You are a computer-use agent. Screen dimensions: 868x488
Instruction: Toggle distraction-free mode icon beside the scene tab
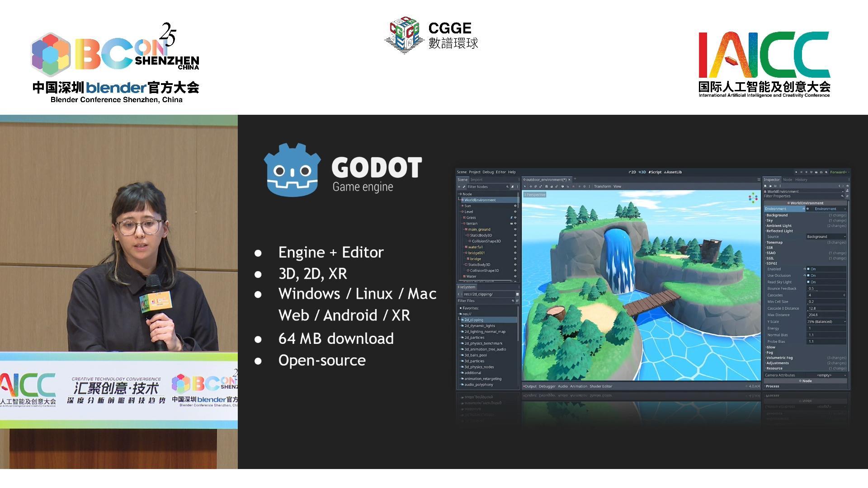pyautogui.click(x=759, y=179)
